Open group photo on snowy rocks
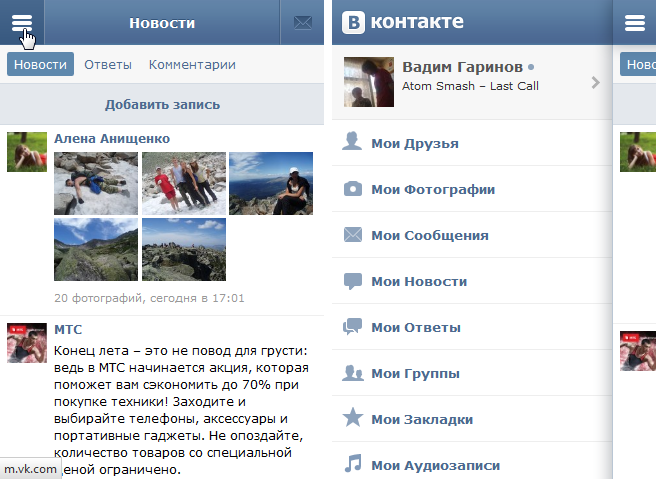The height and width of the screenshot is (479, 656). click(184, 183)
